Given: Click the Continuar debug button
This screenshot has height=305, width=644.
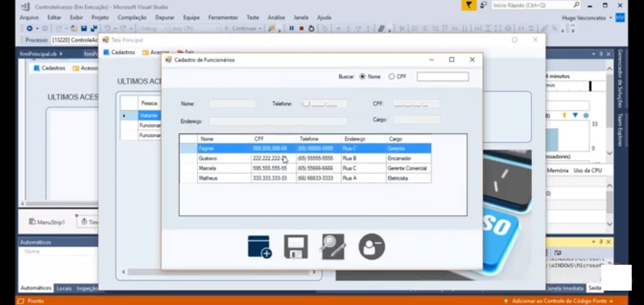Looking at the screenshot, I should pos(241,28).
